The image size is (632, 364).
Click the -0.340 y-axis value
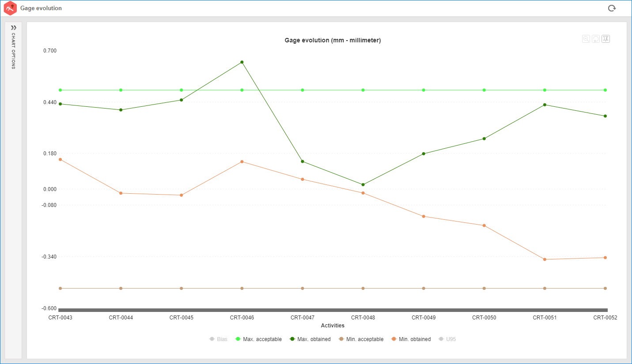(49, 257)
